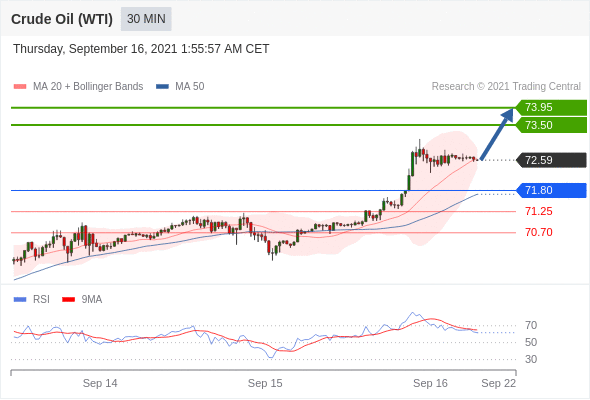Open the Research Trading Central copyright link
The image size is (590, 400).
(x=506, y=87)
